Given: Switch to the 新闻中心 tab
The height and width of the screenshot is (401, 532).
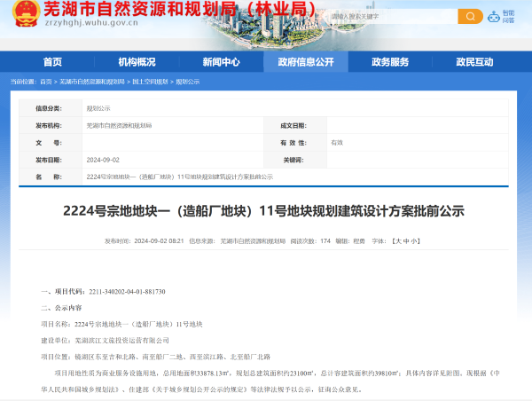Looking at the screenshot, I should (x=221, y=62).
